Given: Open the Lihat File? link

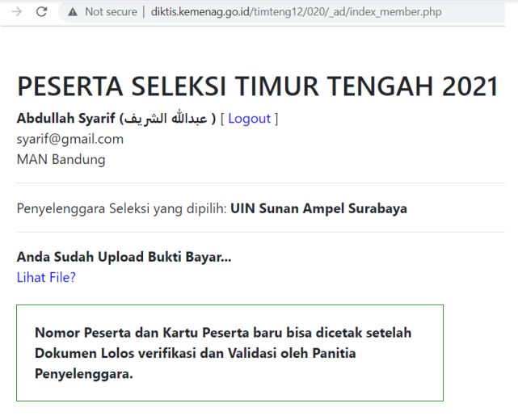Looking at the screenshot, I should point(46,277).
